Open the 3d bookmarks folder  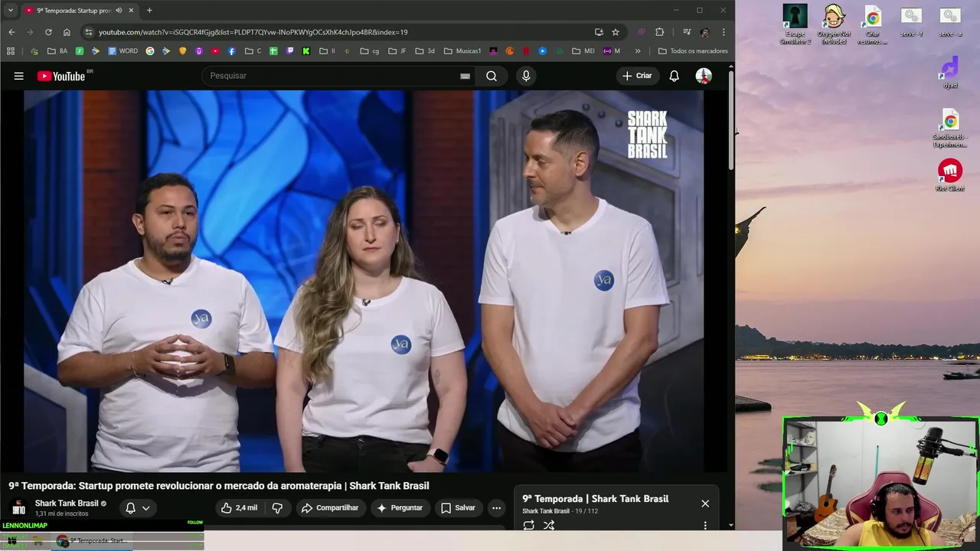[x=425, y=51]
